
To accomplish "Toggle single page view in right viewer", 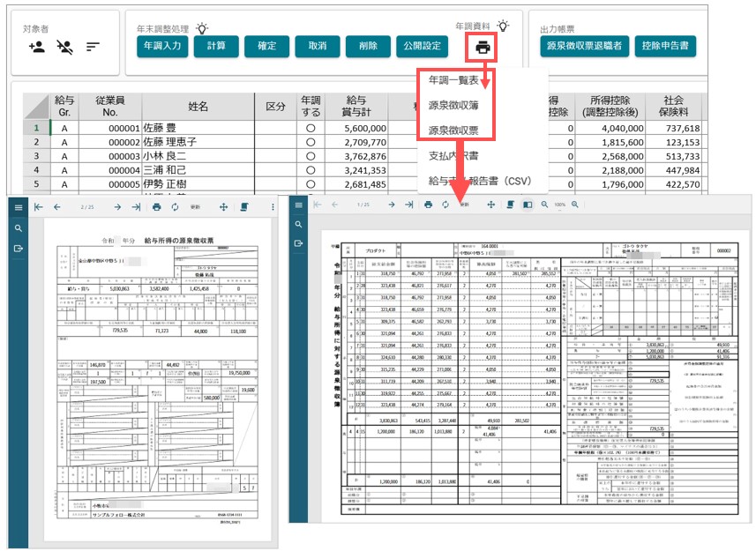I will pyautogui.click(x=528, y=205).
